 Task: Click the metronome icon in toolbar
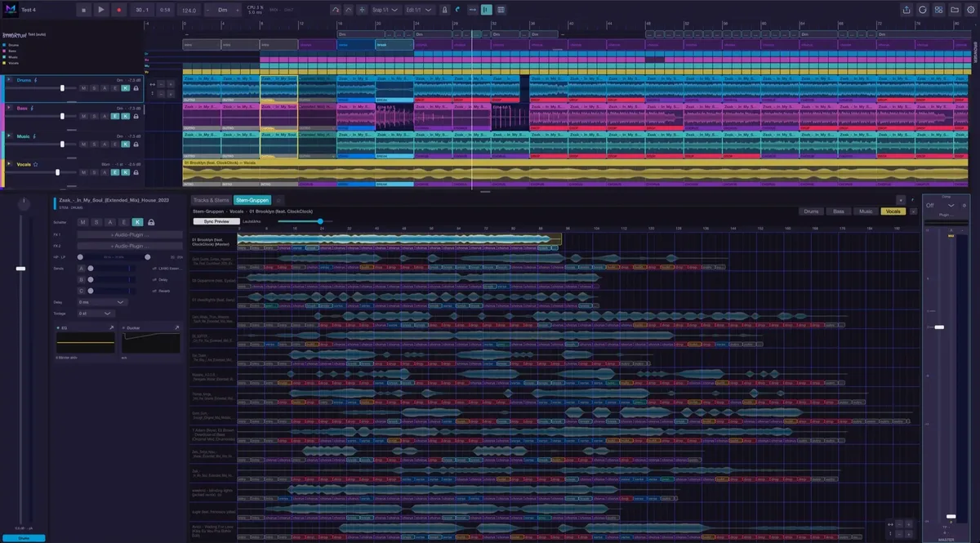pos(444,10)
